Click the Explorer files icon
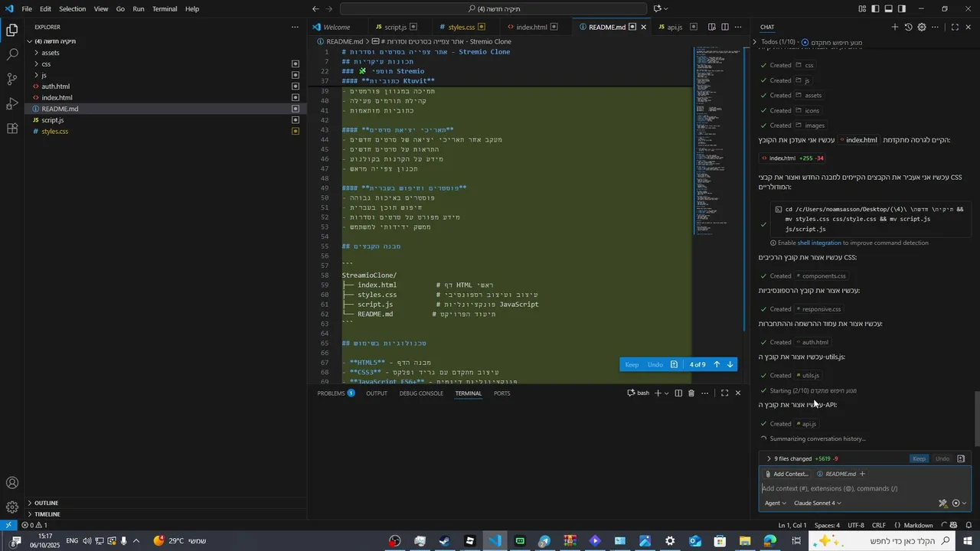This screenshot has width=980, height=551. [x=12, y=30]
